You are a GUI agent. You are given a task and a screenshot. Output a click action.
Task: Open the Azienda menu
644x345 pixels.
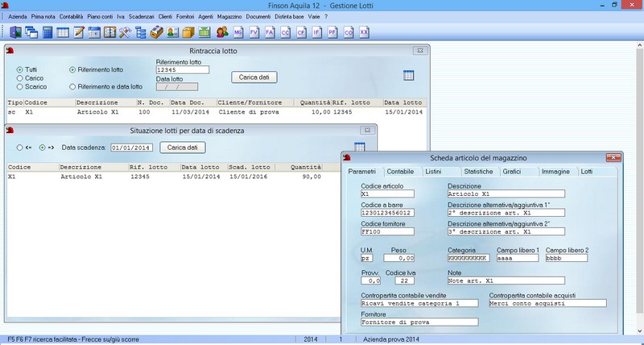[17, 17]
